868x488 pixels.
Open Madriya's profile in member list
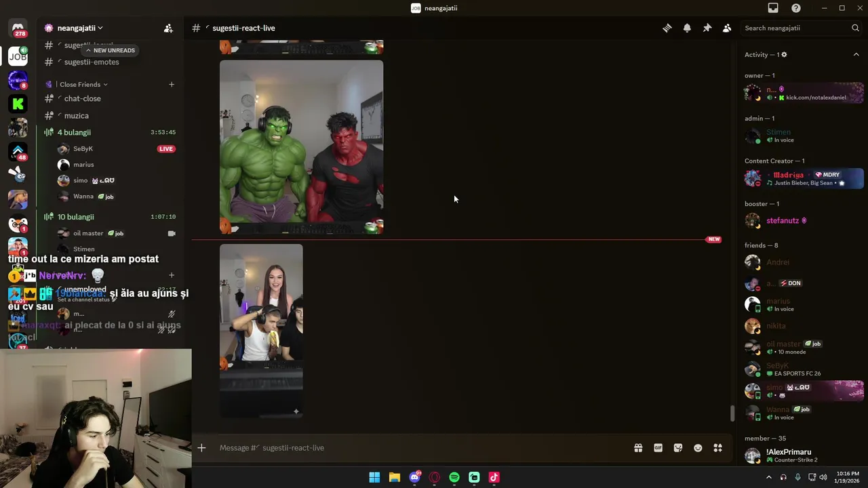[804, 178]
